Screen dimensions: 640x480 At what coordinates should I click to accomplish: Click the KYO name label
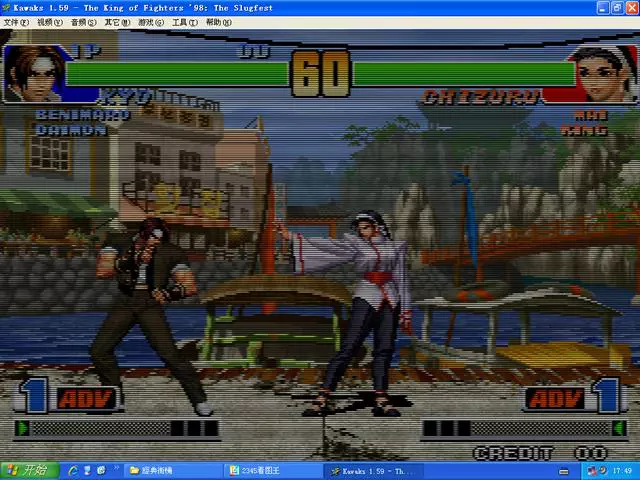coord(127,97)
